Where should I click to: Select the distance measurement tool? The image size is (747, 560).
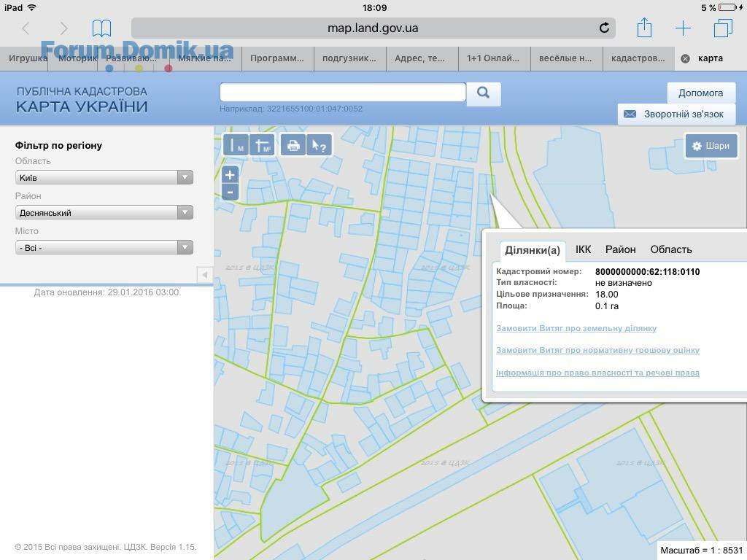point(236,145)
